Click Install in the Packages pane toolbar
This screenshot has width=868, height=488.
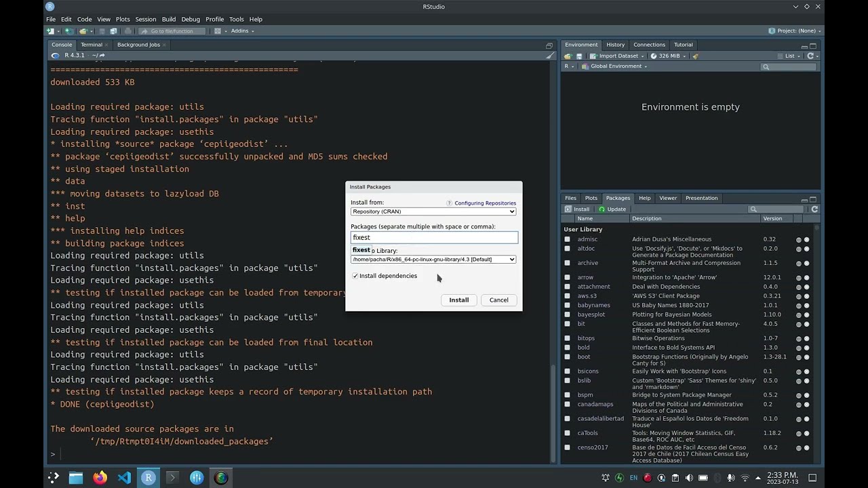(577, 209)
